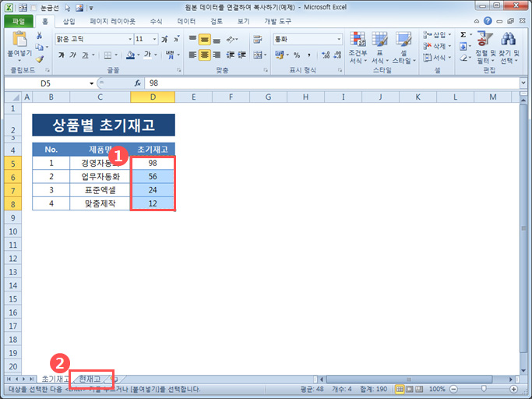Select cell with 업무자동화
This screenshot has width=532, height=399.
(x=100, y=177)
